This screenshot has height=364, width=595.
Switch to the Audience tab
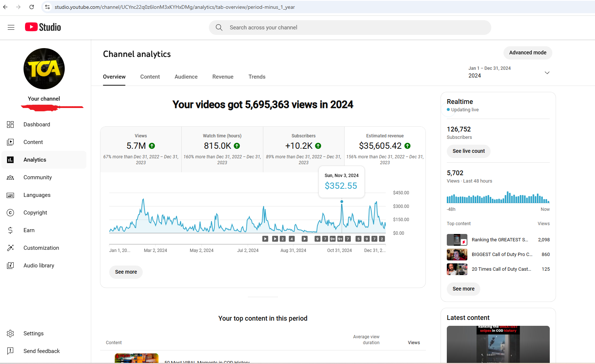coord(186,77)
